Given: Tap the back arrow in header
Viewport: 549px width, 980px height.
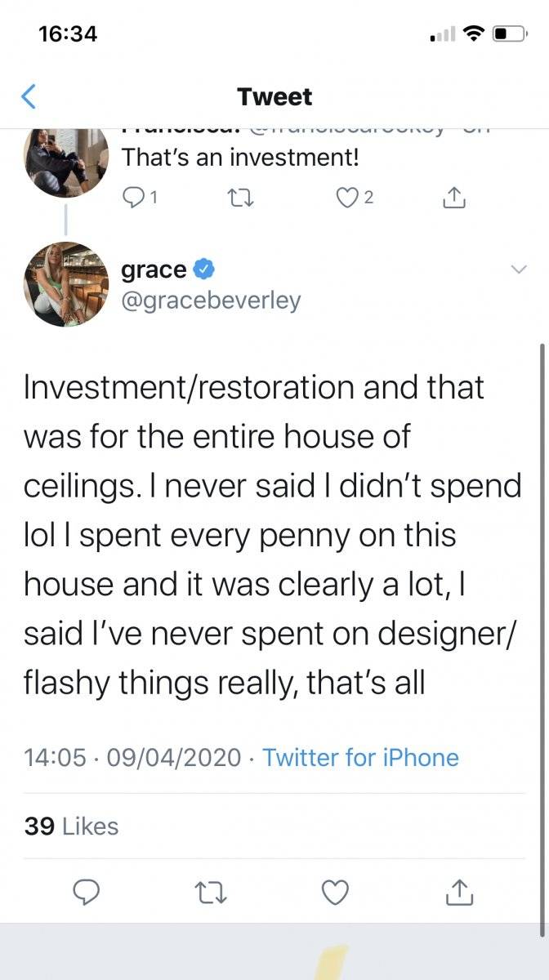Looking at the screenshot, I should click(x=29, y=97).
